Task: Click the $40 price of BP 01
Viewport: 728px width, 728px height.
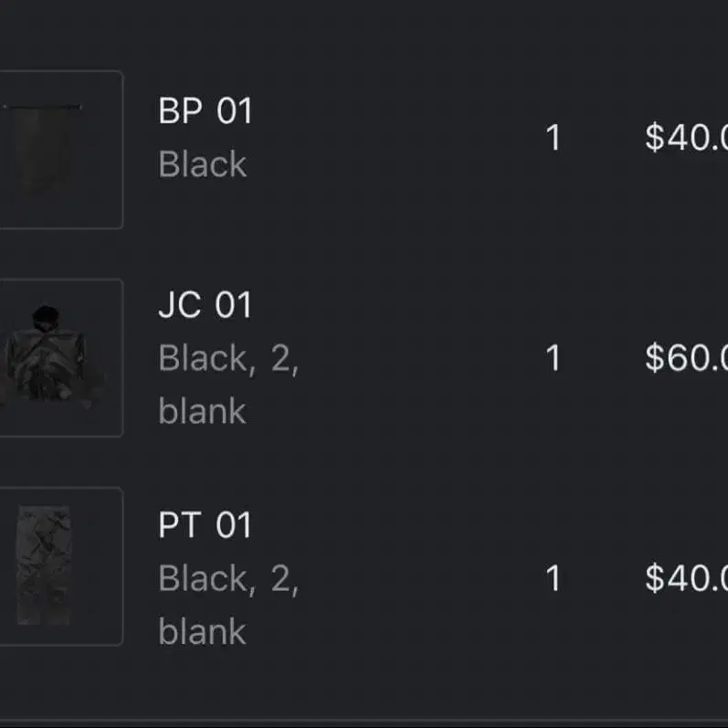Action: coord(686,138)
